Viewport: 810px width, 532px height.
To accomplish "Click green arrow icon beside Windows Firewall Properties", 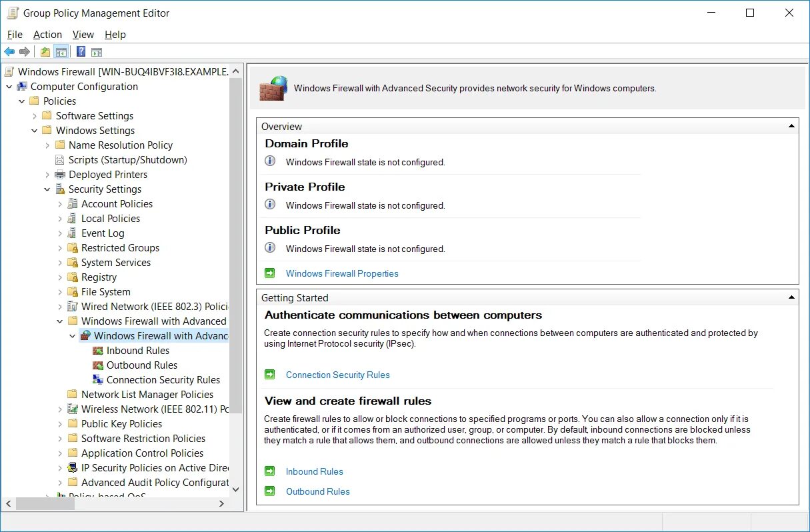I will pos(270,273).
